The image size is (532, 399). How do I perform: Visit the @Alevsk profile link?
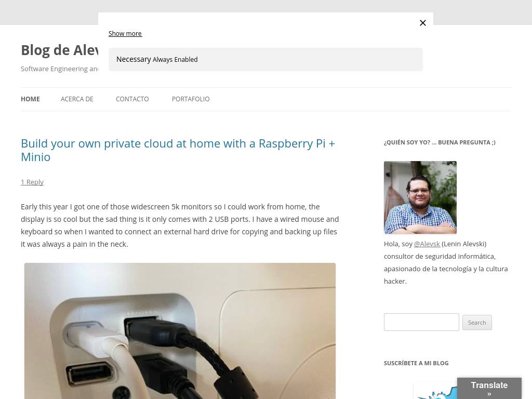[427, 244]
